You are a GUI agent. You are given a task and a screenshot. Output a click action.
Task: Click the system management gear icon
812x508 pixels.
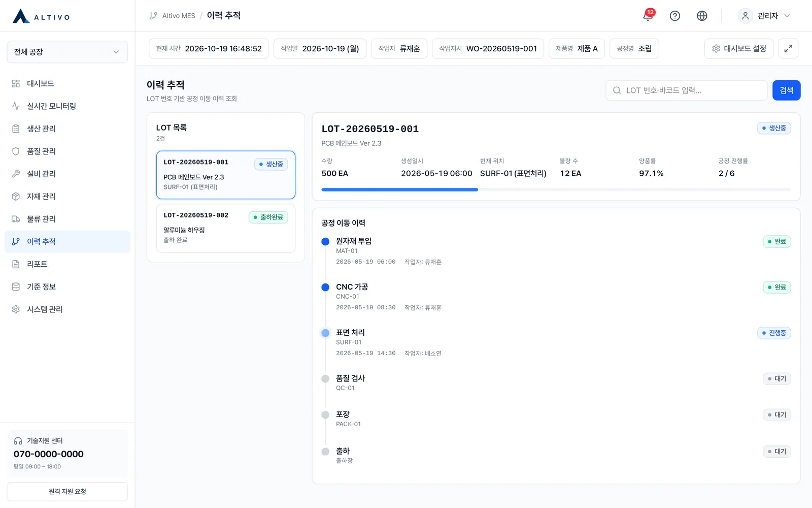pos(16,309)
